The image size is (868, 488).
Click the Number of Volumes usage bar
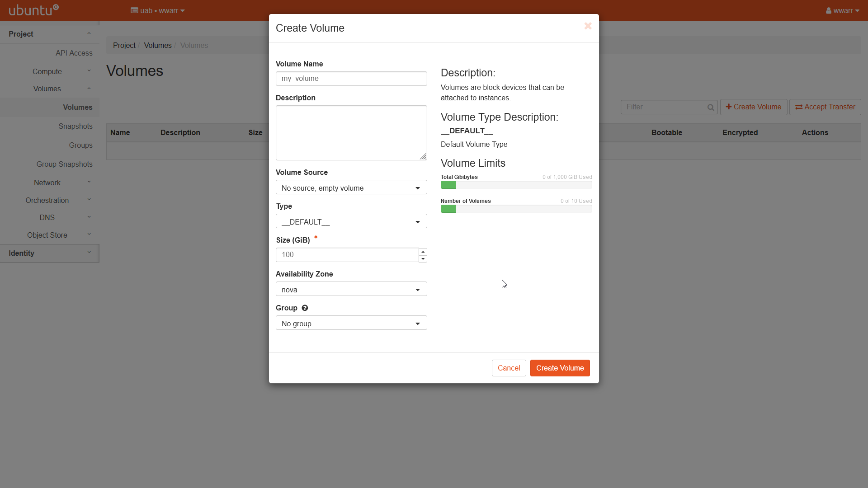click(516, 209)
